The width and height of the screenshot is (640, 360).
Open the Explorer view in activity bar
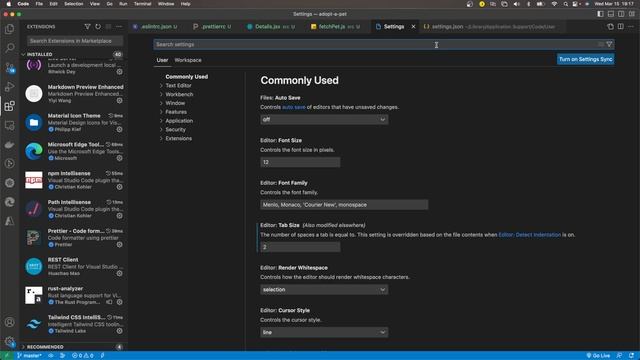pyautogui.click(x=9, y=29)
